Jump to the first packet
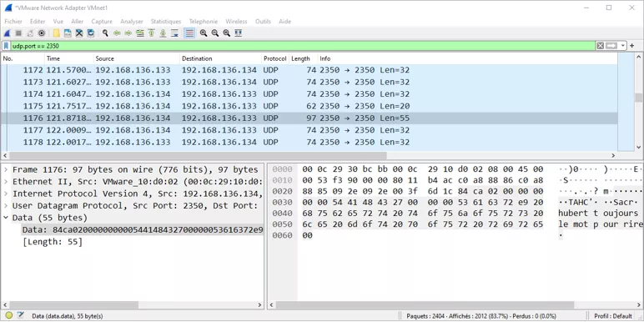 pyautogui.click(x=152, y=33)
